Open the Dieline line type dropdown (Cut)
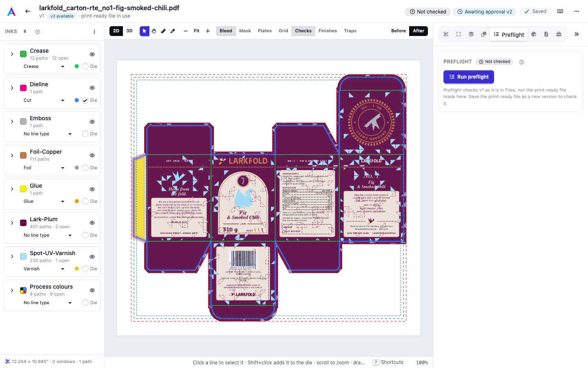The height and width of the screenshot is (368, 588). click(44, 100)
